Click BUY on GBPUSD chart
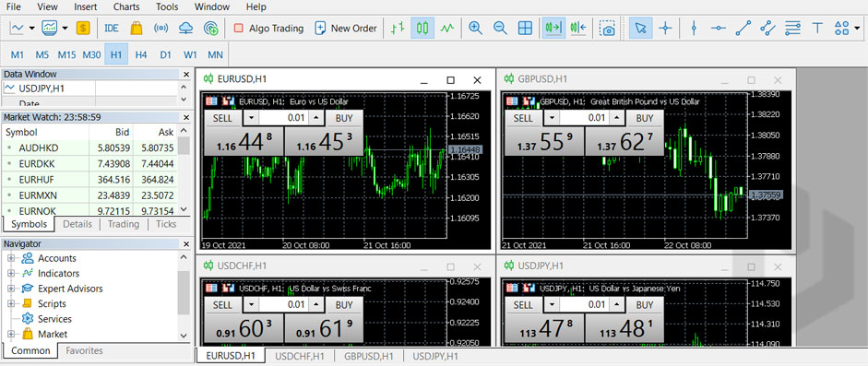 pyautogui.click(x=645, y=118)
